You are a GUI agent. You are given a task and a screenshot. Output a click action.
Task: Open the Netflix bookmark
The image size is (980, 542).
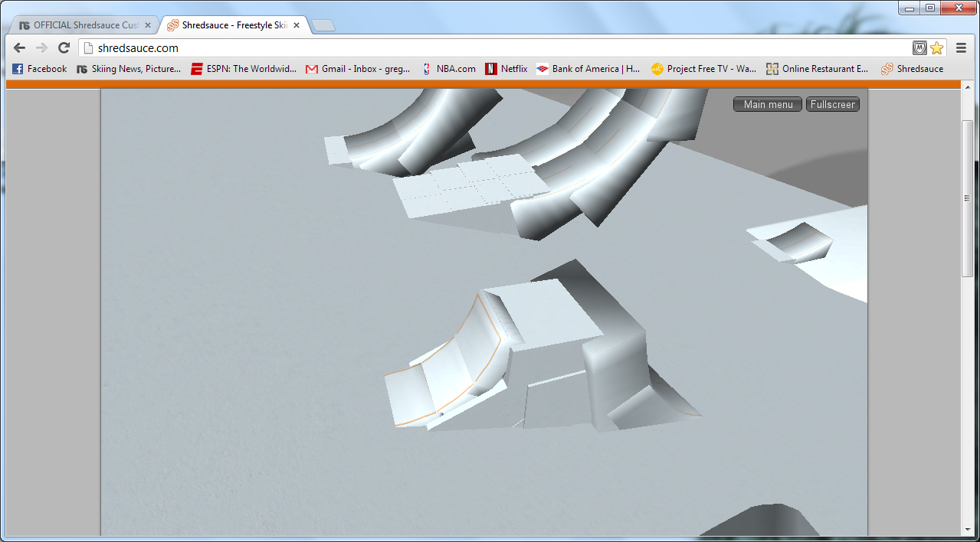[506, 69]
